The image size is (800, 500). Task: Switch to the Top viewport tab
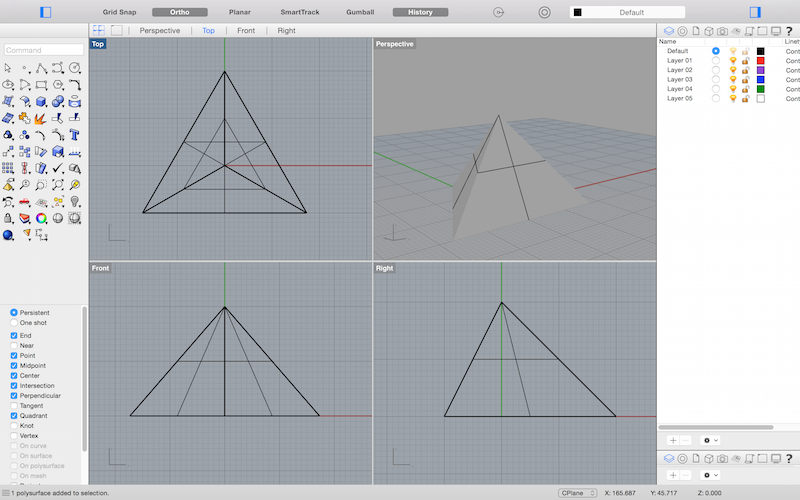coord(208,31)
